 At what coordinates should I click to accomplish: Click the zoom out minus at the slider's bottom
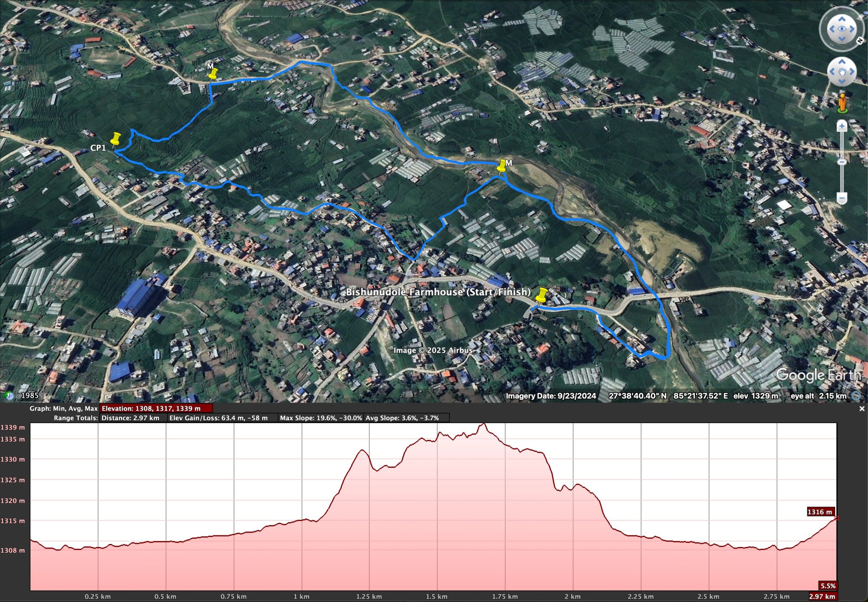coord(842,198)
